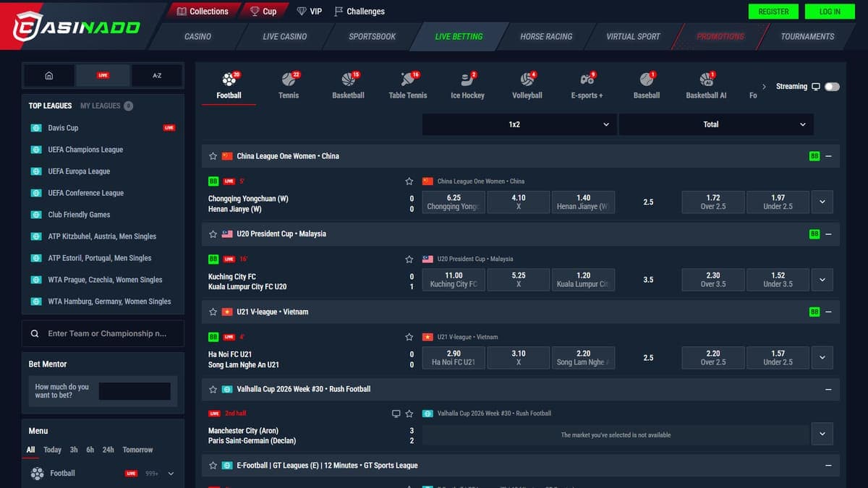Select the A-Z sidebar view

click(x=157, y=75)
